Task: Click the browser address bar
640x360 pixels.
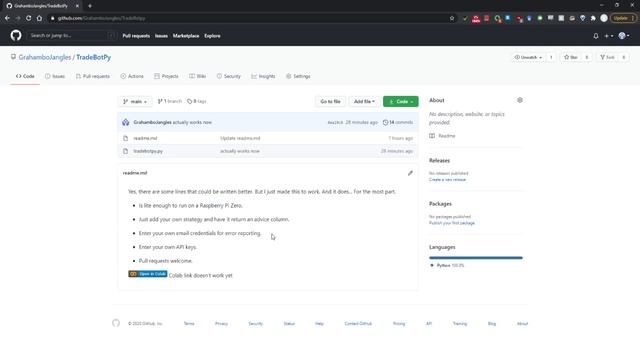Action: pos(249,18)
